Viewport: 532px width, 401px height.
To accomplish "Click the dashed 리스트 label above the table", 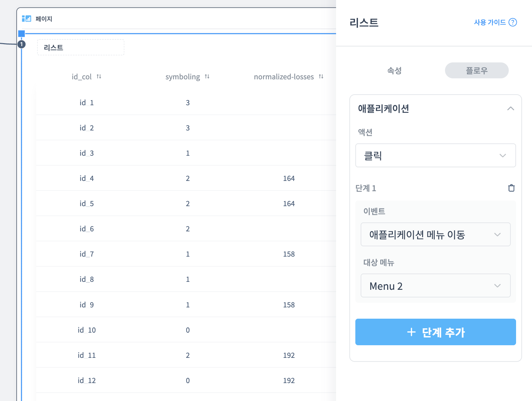I will [80, 47].
